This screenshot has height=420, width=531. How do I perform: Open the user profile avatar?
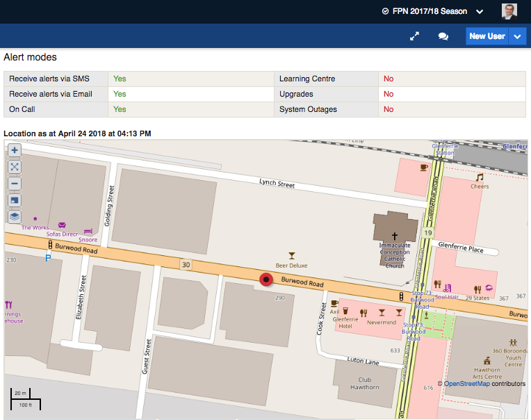509,11
